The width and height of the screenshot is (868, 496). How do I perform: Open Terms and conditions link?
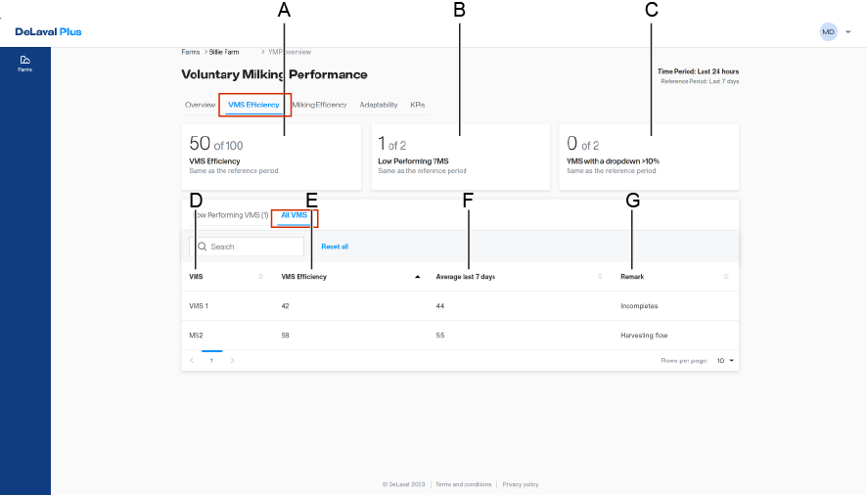464,484
